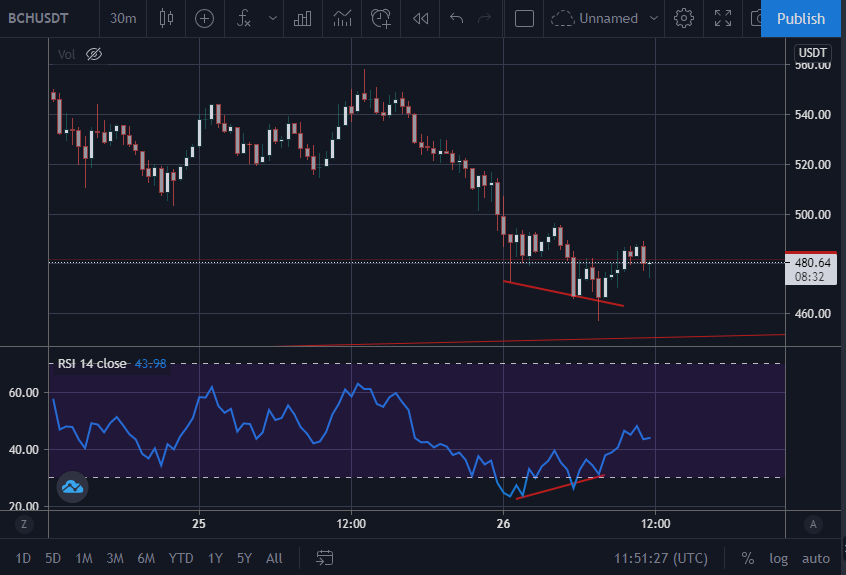Toggle the auto-scale A button on the time axis
Image resolution: width=846 pixels, height=575 pixels.
point(813,524)
